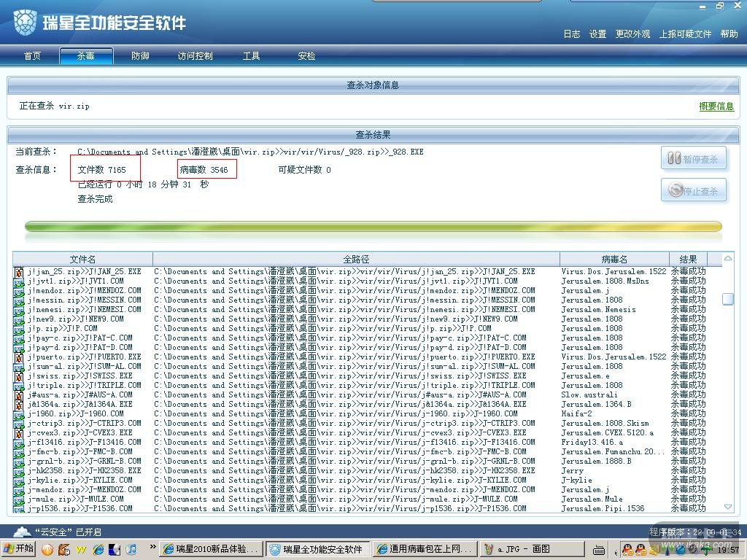
Task: Go to the 工具 tools tab
Action: (252, 55)
